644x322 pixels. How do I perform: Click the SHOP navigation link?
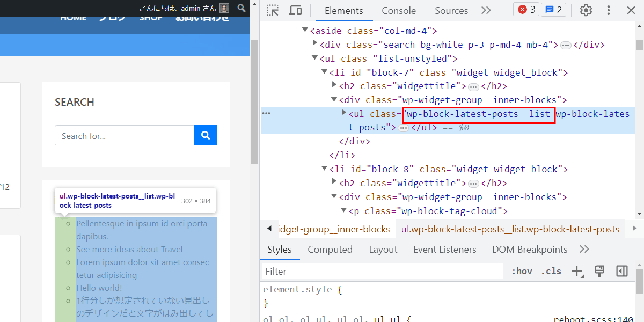point(151,17)
